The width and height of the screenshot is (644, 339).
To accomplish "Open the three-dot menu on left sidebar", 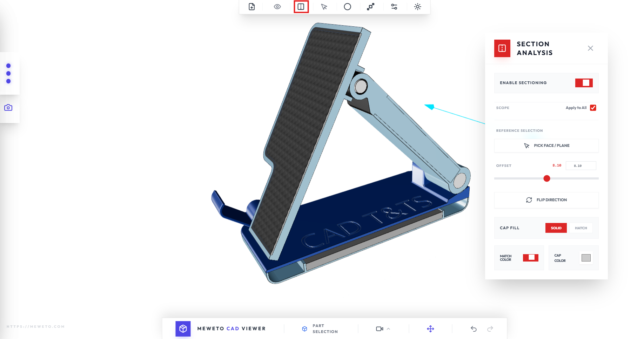I will (8, 73).
